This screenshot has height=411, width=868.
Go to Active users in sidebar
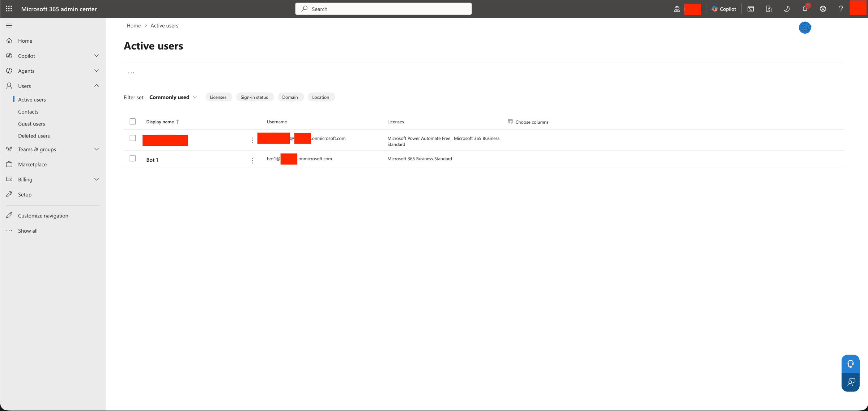pos(32,99)
